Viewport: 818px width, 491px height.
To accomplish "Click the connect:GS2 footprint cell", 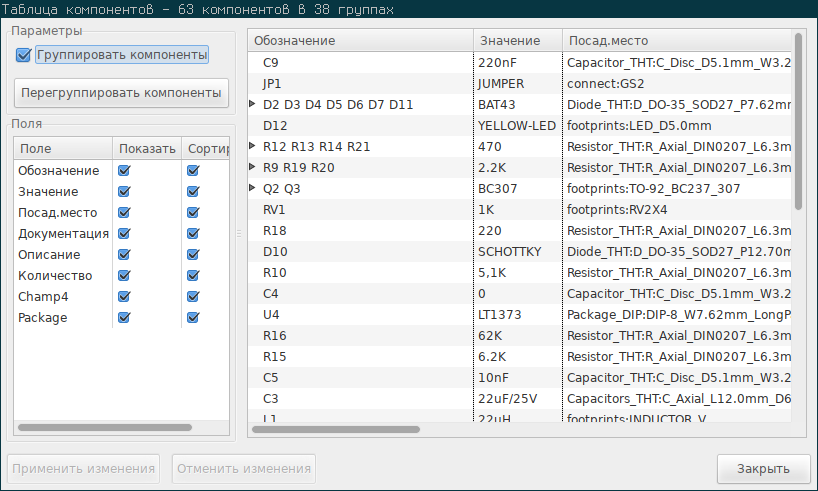I will coord(677,83).
